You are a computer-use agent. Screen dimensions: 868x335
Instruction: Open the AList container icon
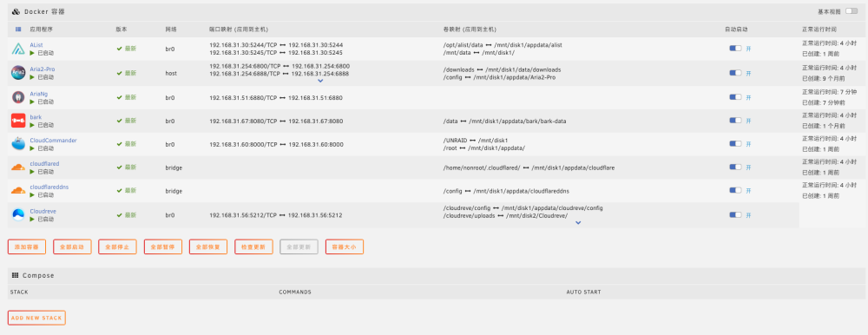tap(18, 49)
